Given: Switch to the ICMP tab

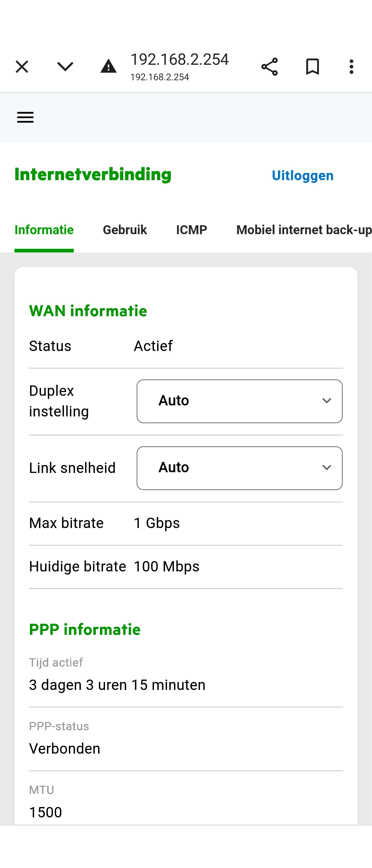Looking at the screenshot, I should coord(192,230).
